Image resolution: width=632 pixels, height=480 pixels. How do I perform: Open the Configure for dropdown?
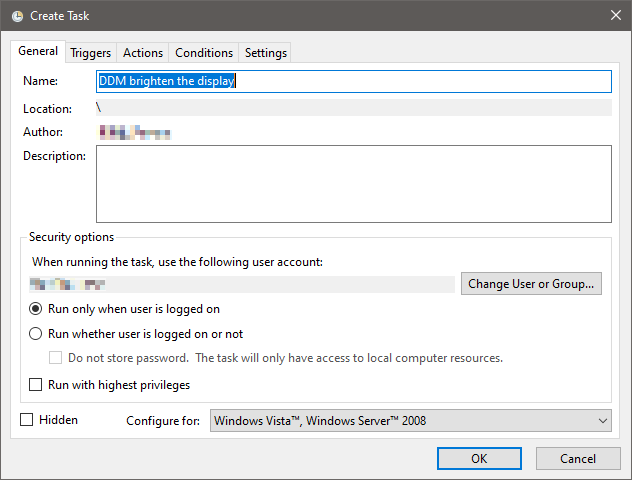410,421
